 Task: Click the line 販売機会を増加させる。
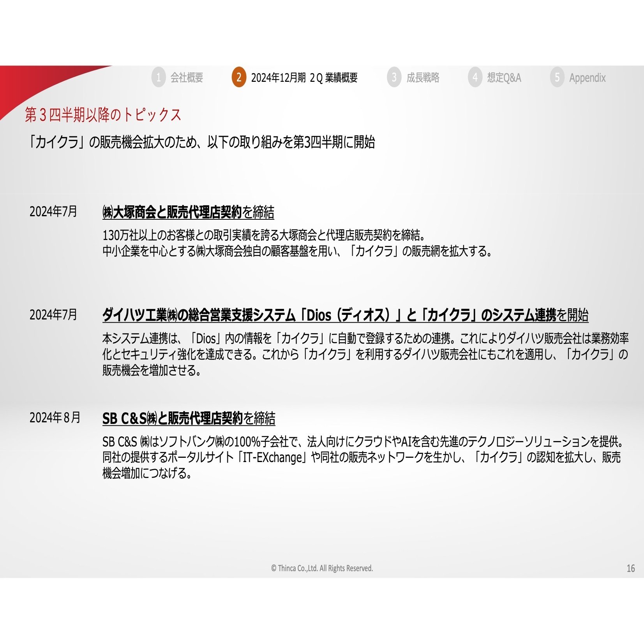[152, 370]
